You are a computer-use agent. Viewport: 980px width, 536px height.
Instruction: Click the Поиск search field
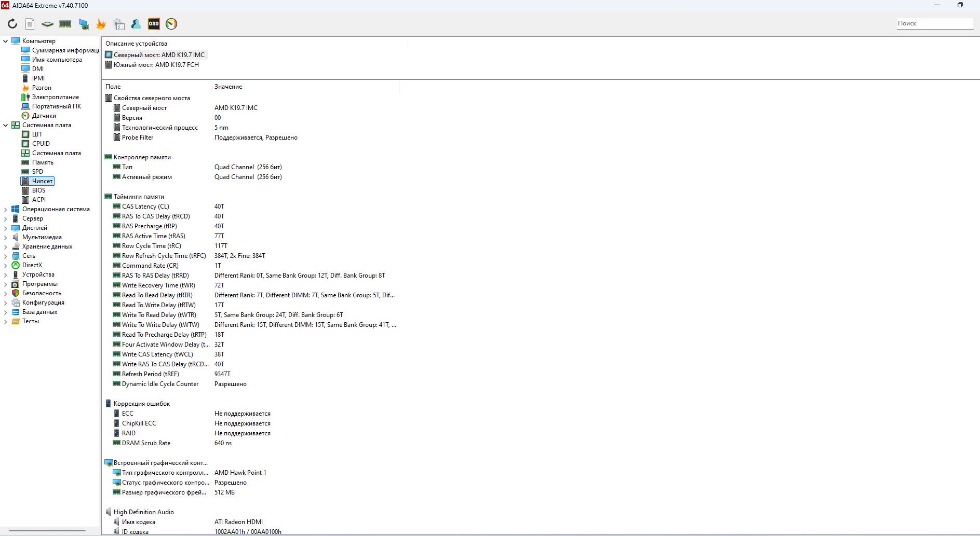point(935,23)
